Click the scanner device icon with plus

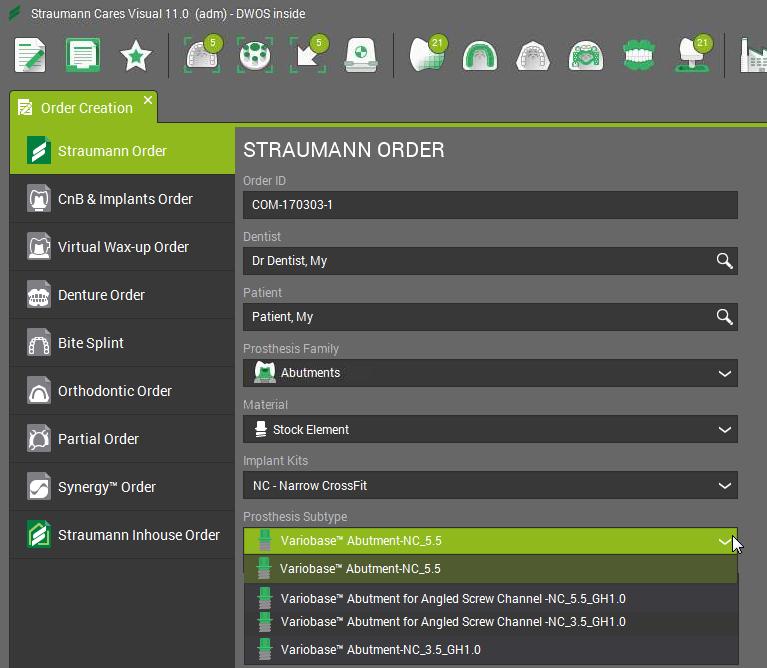361,55
